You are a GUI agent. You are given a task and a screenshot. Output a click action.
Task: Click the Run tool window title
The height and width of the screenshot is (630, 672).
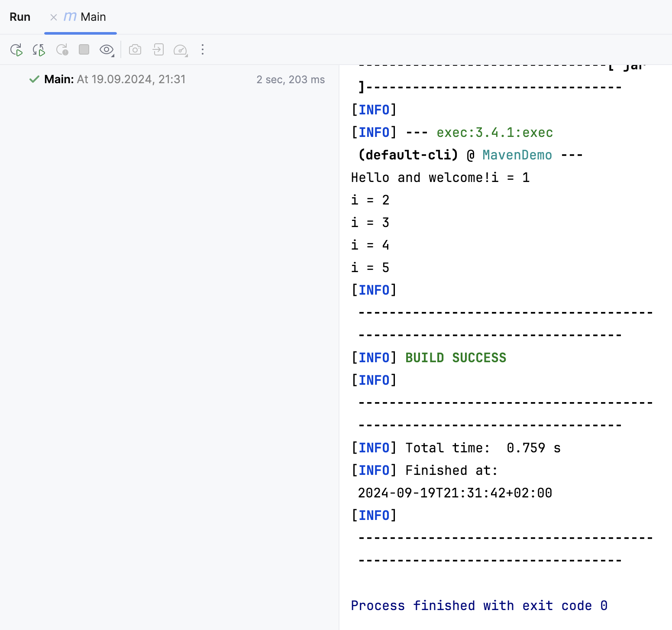pyautogui.click(x=20, y=17)
